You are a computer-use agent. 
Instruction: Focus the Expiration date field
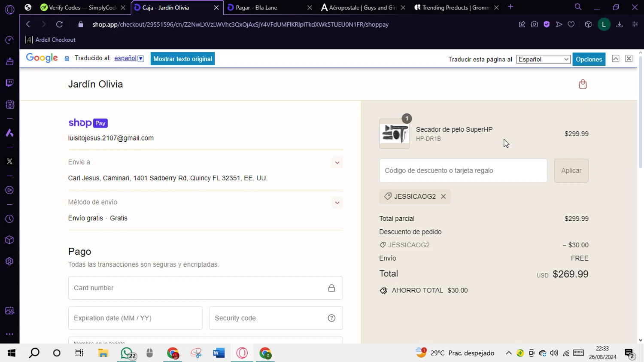(135, 318)
